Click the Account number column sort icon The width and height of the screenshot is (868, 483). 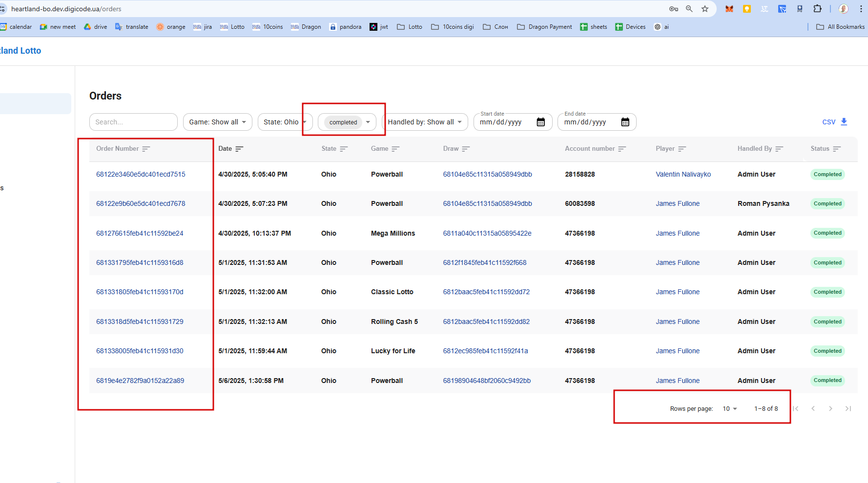click(622, 149)
